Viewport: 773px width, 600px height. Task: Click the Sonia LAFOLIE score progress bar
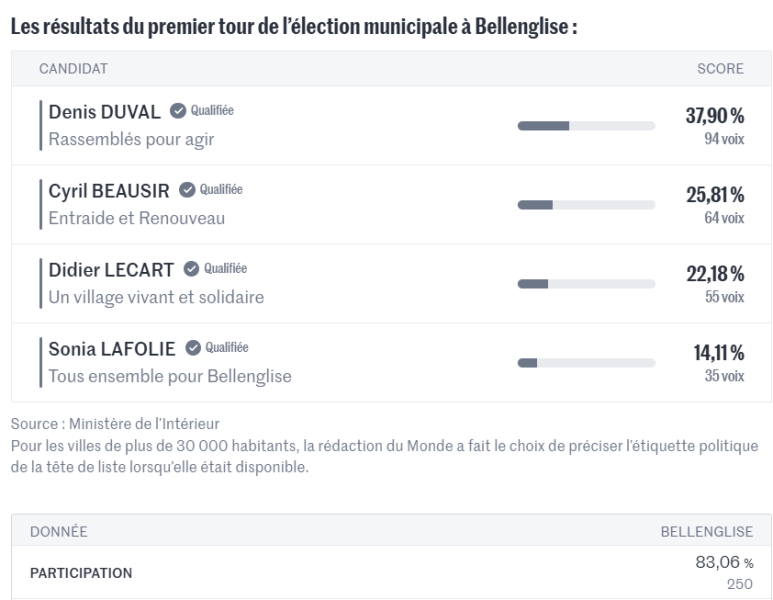[x=586, y=363]
